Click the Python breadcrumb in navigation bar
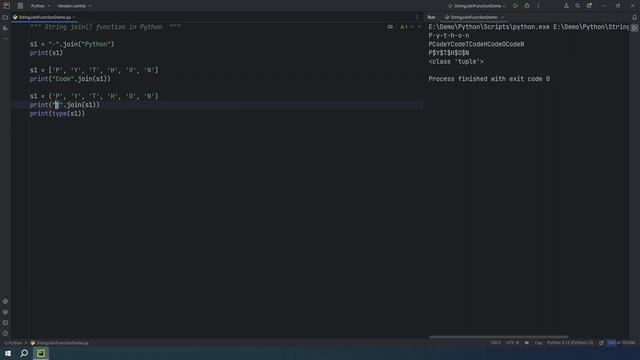 click(x=15, y=343)
